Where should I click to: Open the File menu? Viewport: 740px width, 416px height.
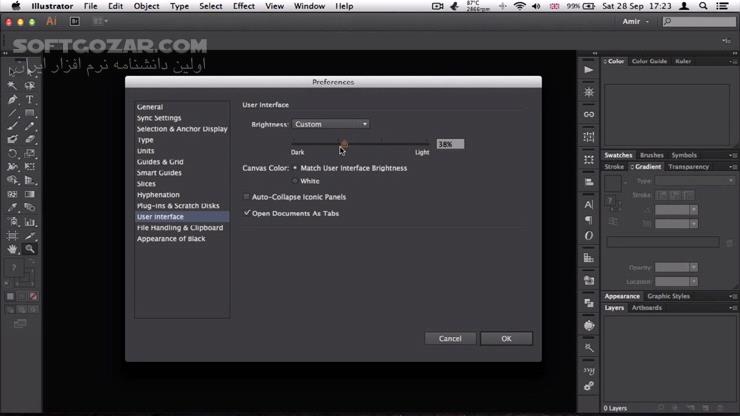click(x=90, y=6)
